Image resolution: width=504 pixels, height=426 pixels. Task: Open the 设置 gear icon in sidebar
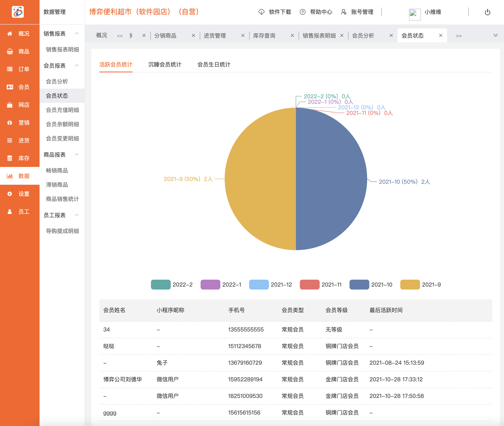click(x=10, y=194)
